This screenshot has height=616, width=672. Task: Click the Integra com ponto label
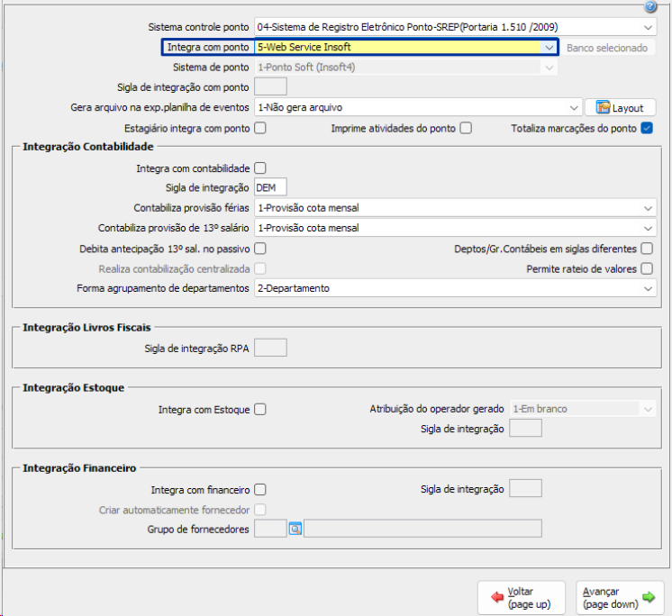pyautogui.click(x=208, y=47)
